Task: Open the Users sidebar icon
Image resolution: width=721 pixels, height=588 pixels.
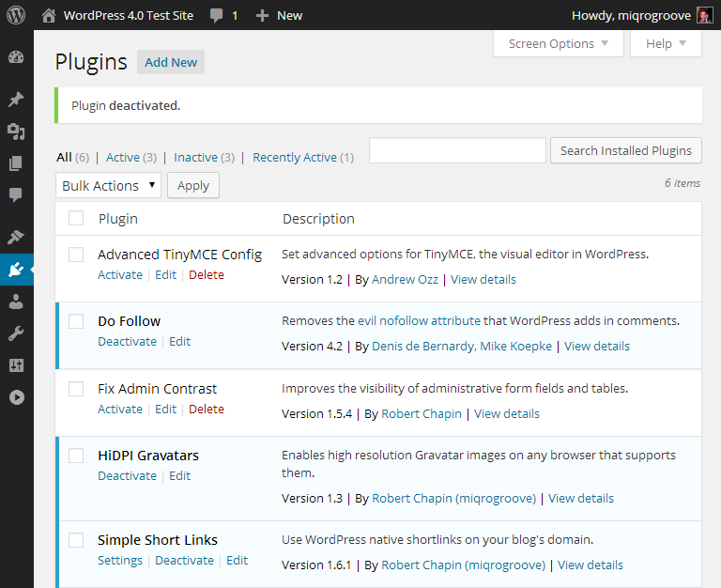Action: (16, 302)
